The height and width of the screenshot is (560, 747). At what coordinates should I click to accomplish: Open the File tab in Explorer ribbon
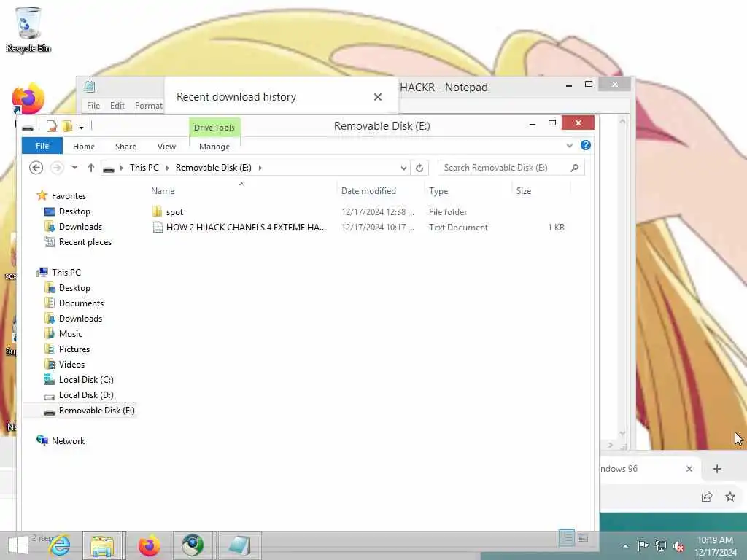(42, 146)
